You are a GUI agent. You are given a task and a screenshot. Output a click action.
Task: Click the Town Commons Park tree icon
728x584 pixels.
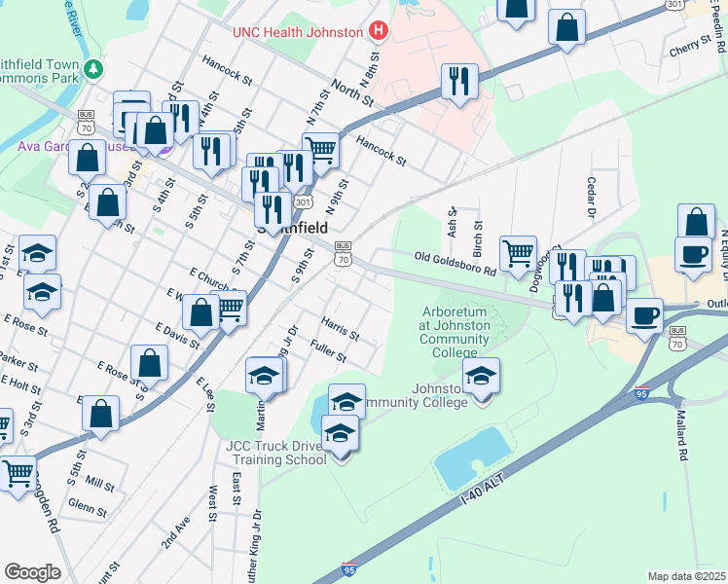tap(93, 70)
